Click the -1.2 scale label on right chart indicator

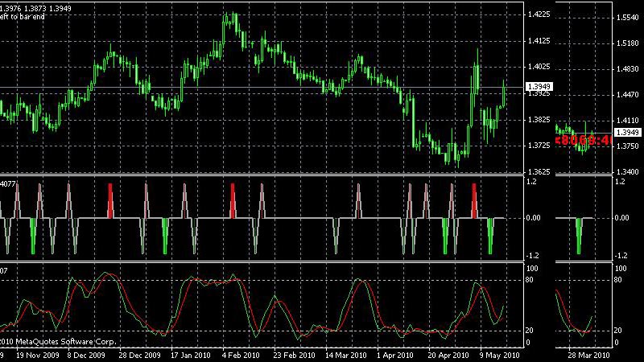click(x=621, y=256)
